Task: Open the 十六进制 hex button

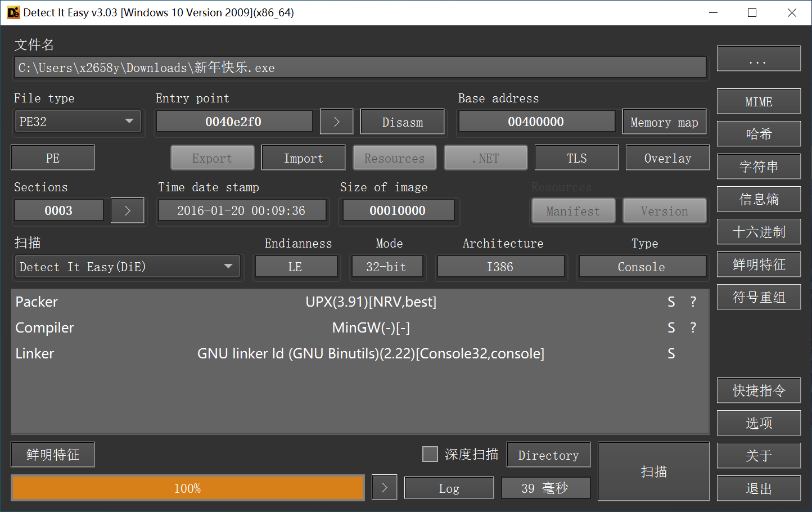Action: 759,232
